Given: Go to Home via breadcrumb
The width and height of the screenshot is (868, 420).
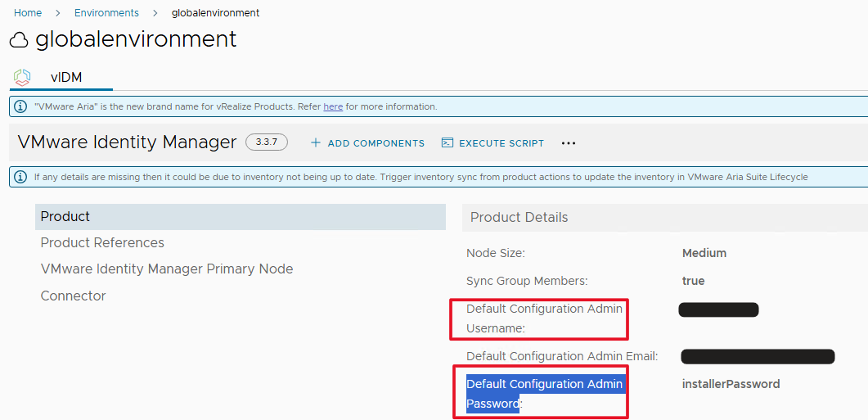Looking at the screenshot, I should tap(28, 13).
